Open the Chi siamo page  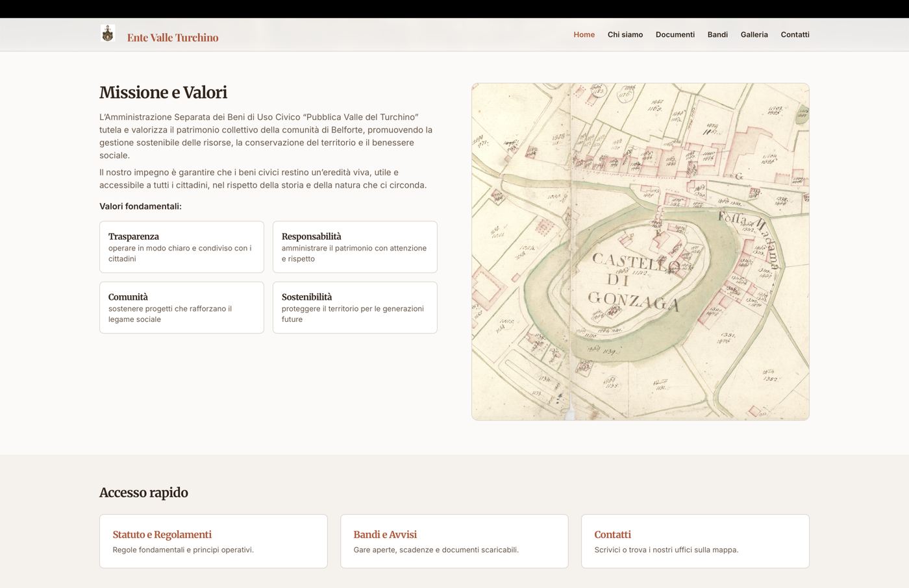[x=625, y=34]
